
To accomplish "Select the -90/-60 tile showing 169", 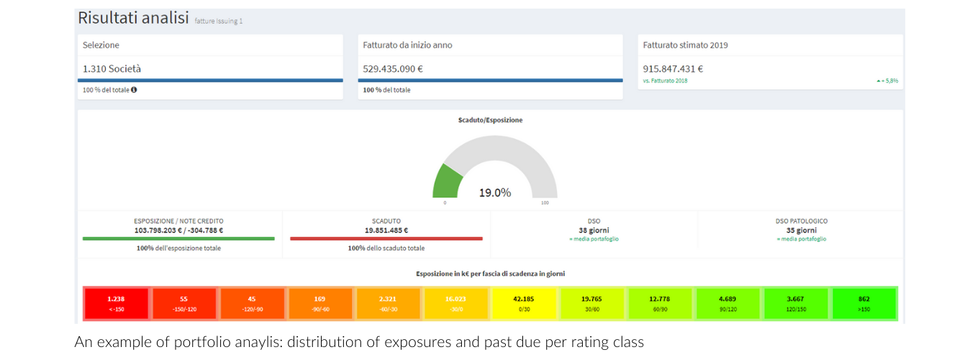I will (320, 304).
